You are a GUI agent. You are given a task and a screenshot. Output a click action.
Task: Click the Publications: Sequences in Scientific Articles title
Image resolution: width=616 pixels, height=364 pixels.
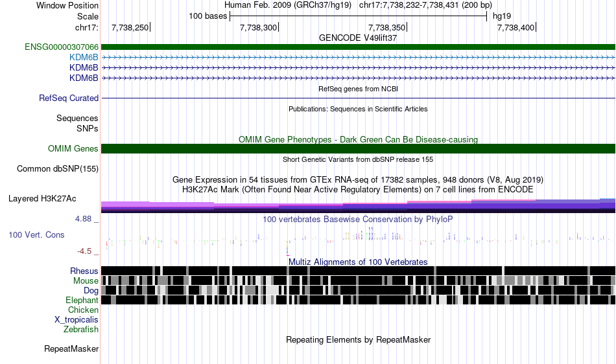coord(358,109)
